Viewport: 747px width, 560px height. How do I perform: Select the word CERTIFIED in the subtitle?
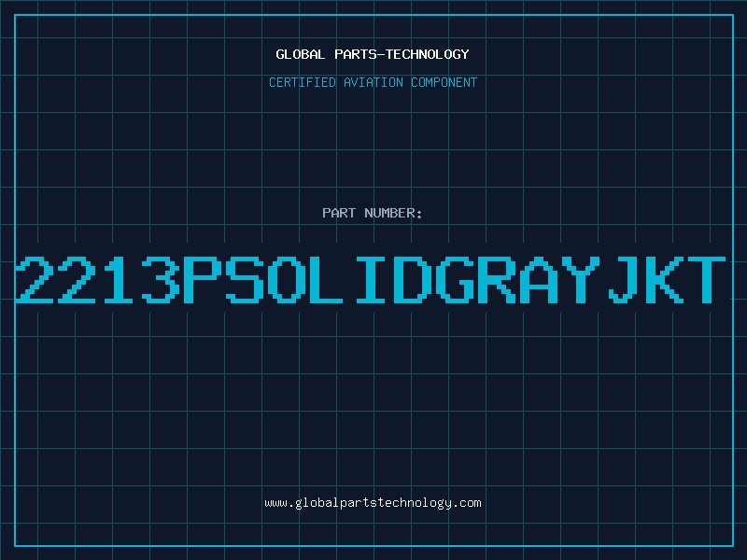(x=303, y=82)
